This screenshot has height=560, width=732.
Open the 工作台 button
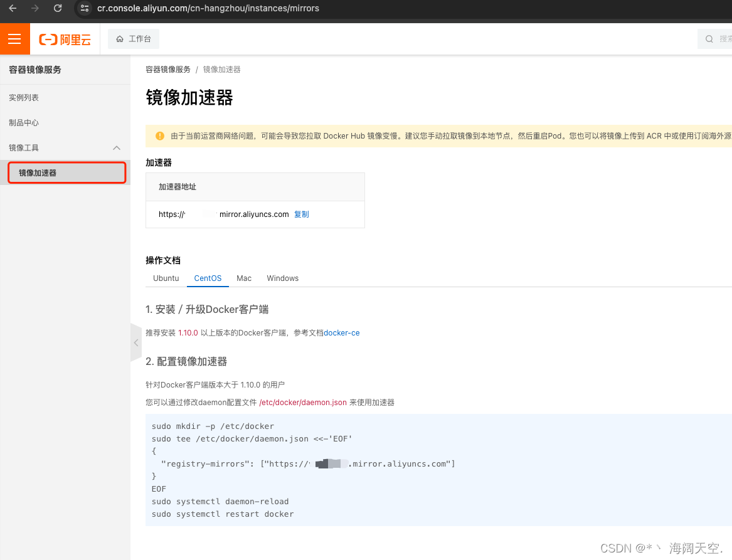(134, 39)
